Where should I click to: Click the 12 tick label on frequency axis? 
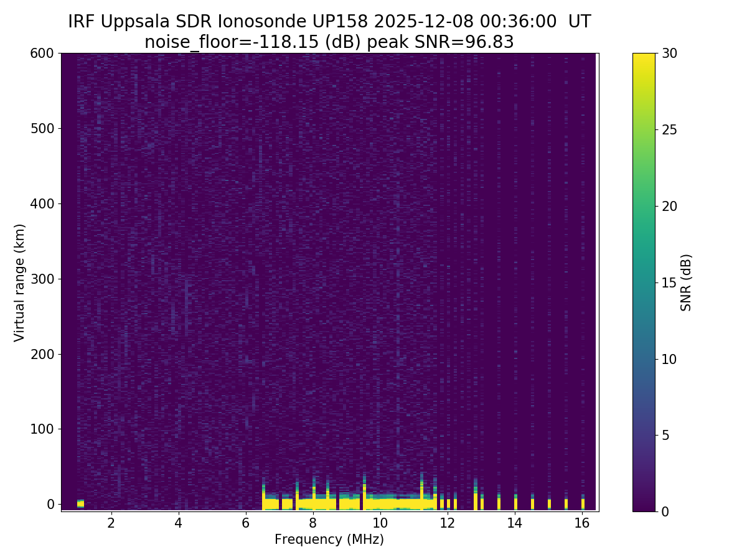tap(448, 523)
